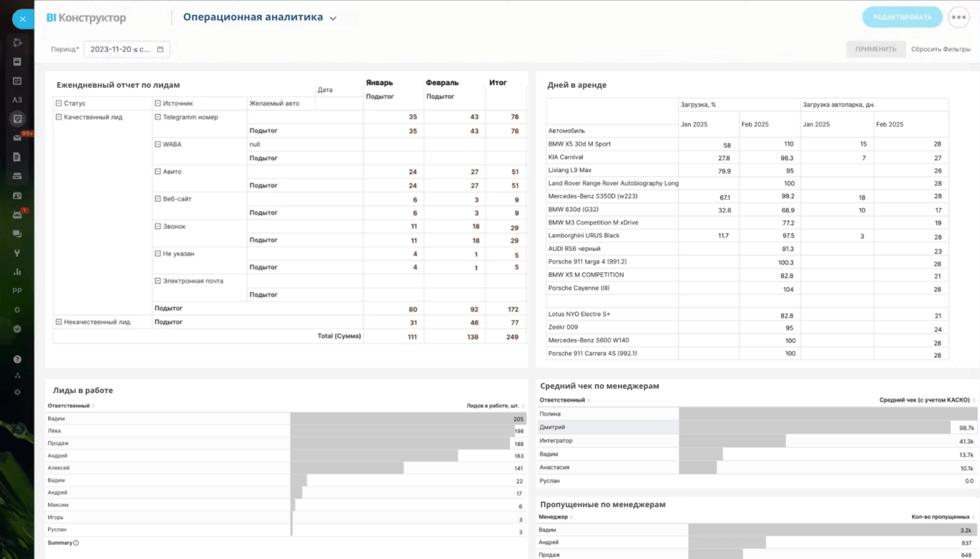Collapse the Telegramm номер source row

pyautogui.click(x=158, y=117)
